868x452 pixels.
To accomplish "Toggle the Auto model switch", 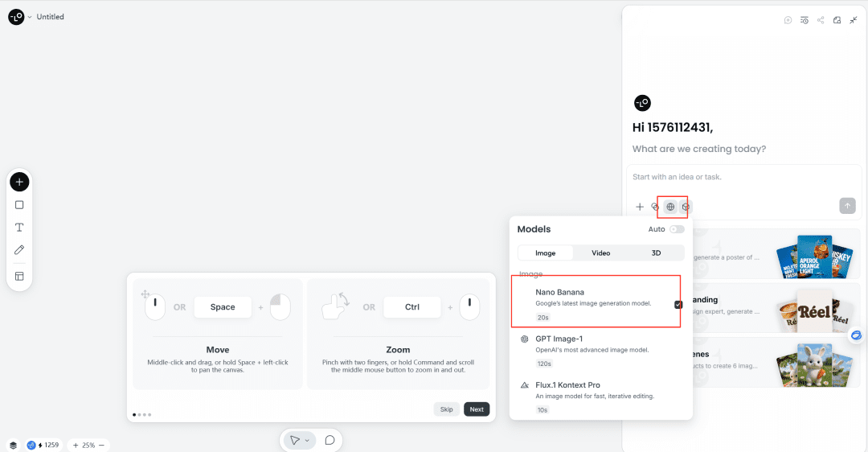I will click(x=677, y=229).
